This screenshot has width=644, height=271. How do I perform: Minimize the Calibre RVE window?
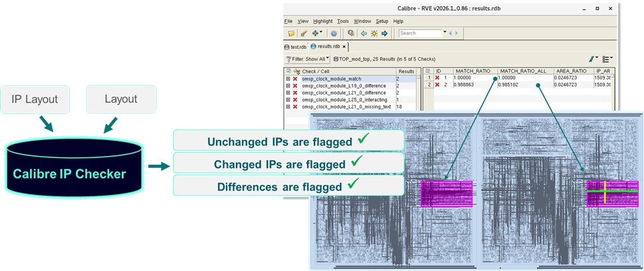(584, 8)
